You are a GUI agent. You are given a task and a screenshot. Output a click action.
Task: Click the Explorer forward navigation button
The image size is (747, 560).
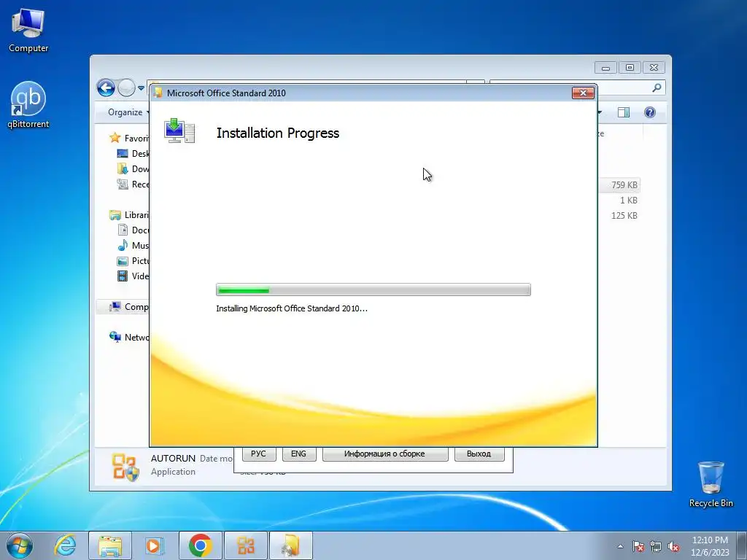[x=125, y=87]
